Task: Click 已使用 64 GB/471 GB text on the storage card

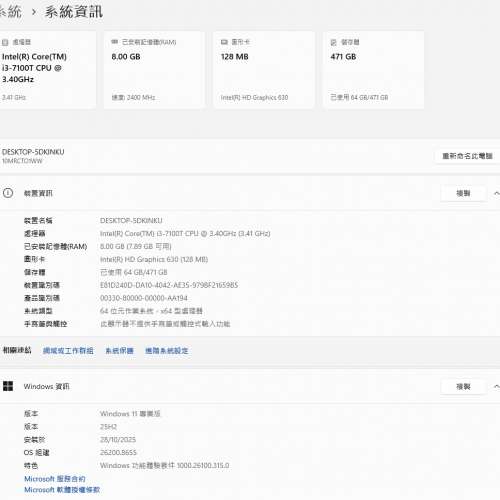Action: point(359,97)
